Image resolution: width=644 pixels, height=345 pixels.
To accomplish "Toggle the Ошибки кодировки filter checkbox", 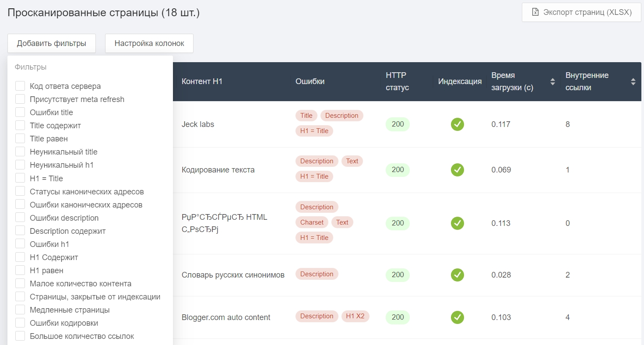I will [x=20, y=323].
